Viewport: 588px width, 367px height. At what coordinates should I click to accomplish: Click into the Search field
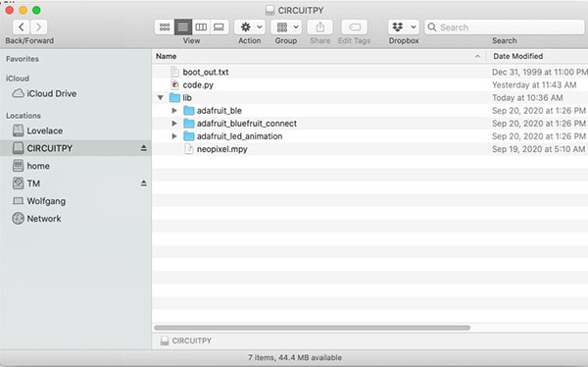[505, 27]
